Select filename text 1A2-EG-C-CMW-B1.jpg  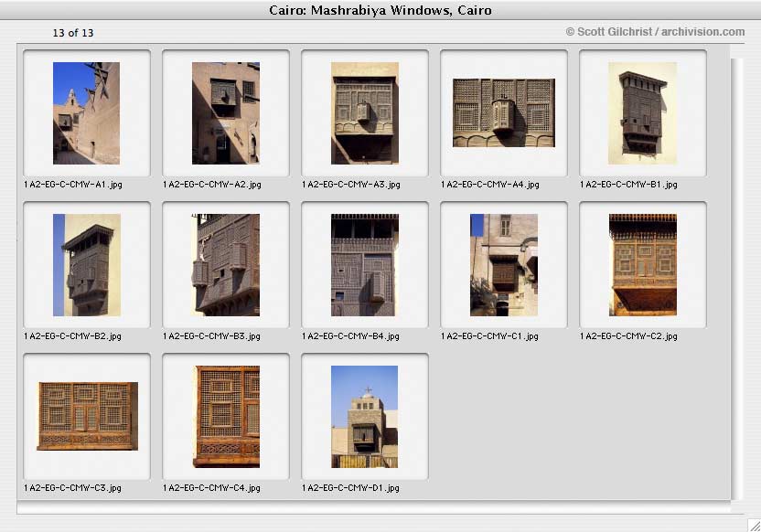(628, 185)
